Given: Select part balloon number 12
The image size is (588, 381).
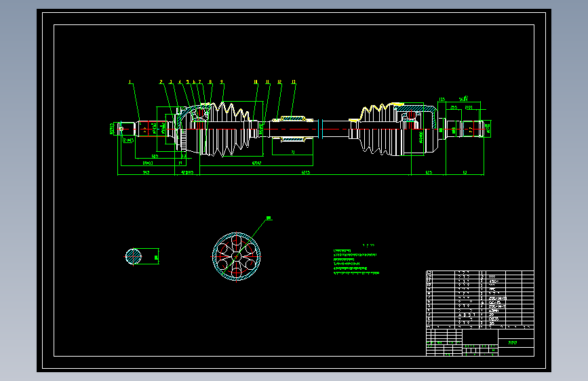Looking at the screenshot, I should point(279,82).
